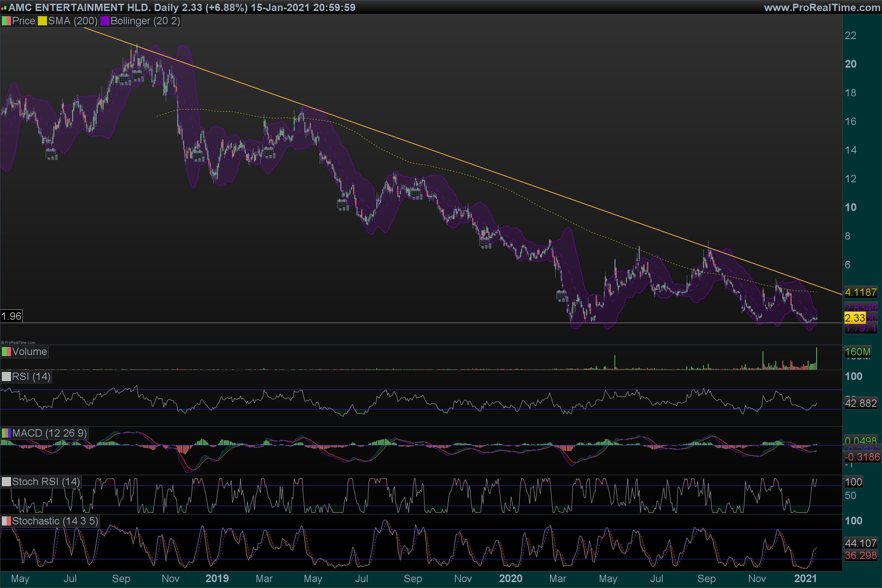Open the Stochastic (14 3 5) label
This screenshot has height=588, width=882.
point(55,521)
